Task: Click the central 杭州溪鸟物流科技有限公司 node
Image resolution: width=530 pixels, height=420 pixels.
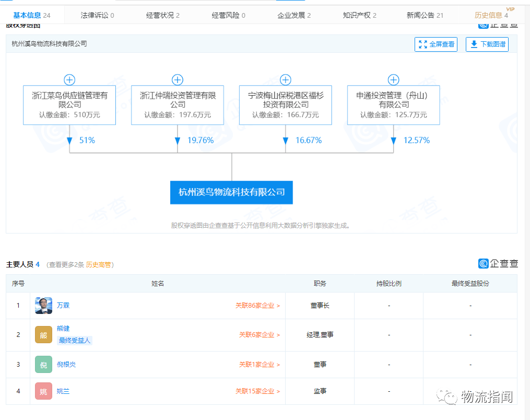Action: point(231,192)
